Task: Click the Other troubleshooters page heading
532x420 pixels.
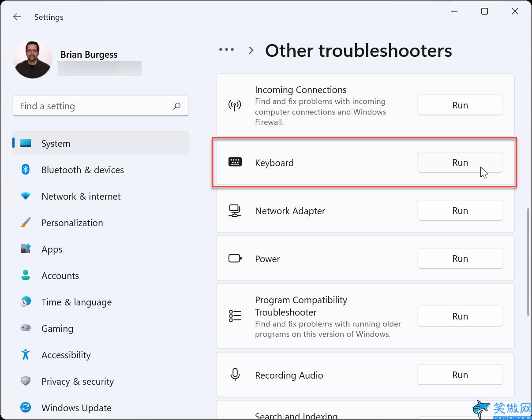Action: [359, 51]
